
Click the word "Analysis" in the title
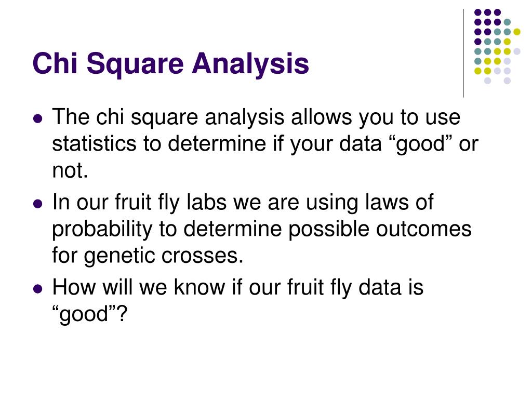tap(250, 63)
